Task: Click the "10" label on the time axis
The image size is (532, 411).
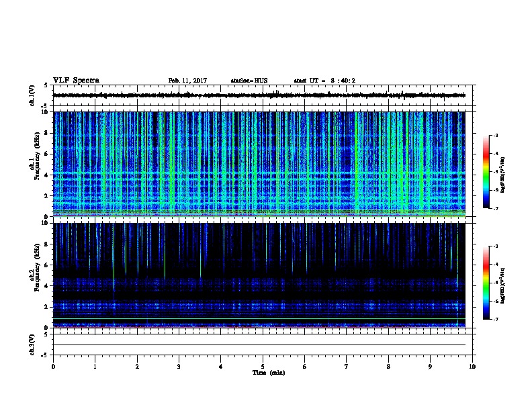Action: point(472,366)
